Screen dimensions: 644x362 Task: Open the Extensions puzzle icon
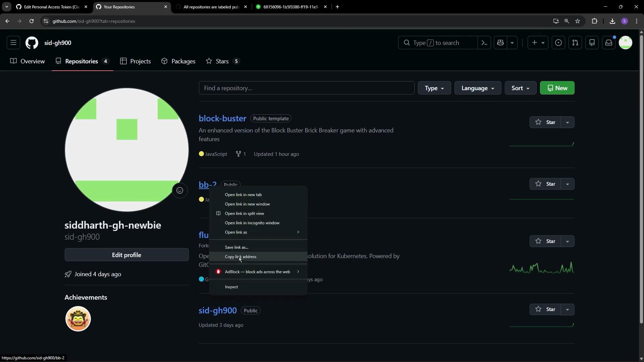click(595, 21)
